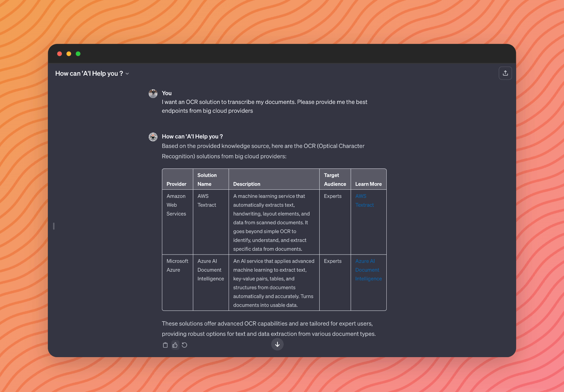The height and width of the screenshot is (392, 564).
Task: Click the 'A machine learning service' description text
Action: pos(272,223)
